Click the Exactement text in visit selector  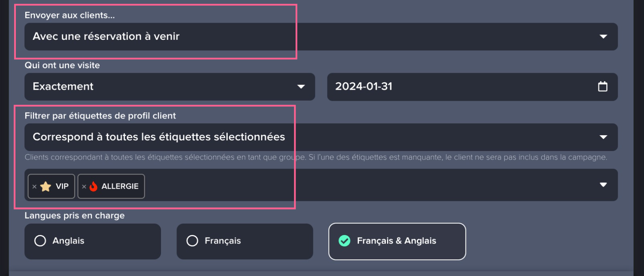tap(63, 86)
